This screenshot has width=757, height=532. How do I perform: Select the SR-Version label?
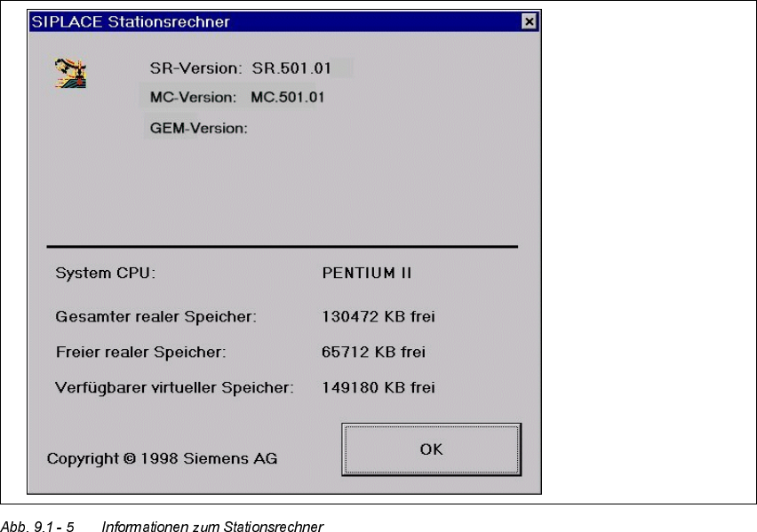[195, 68]
